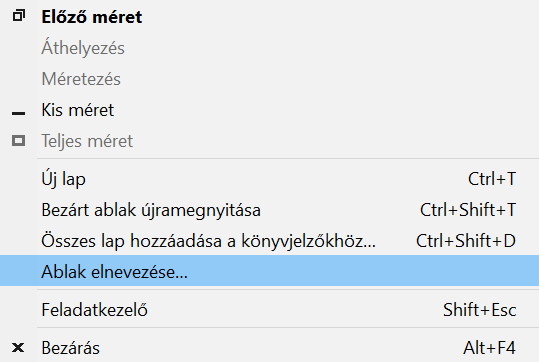539x362 pixels.
Task: Choose Bezárás to close the window
Action: pos(270,348)
